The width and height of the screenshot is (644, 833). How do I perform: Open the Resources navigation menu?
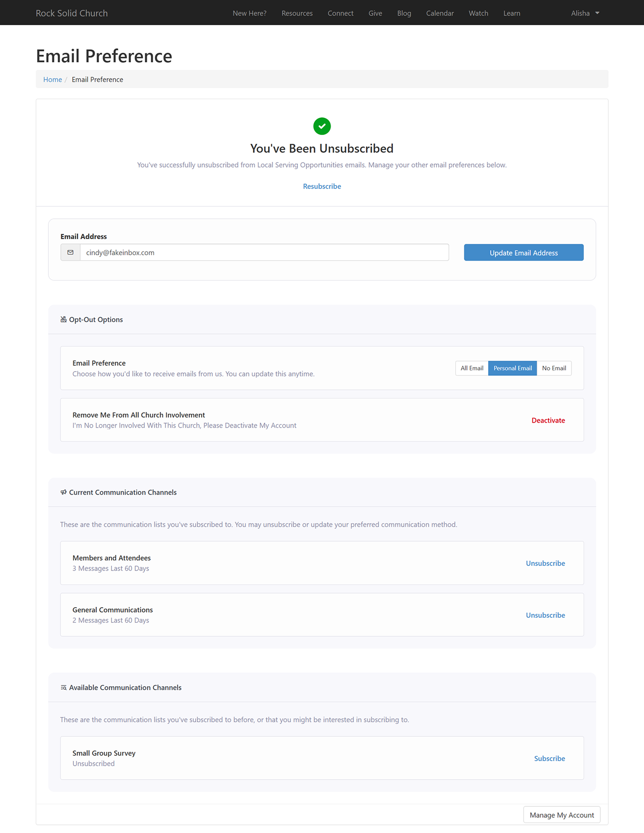point(297,13)
